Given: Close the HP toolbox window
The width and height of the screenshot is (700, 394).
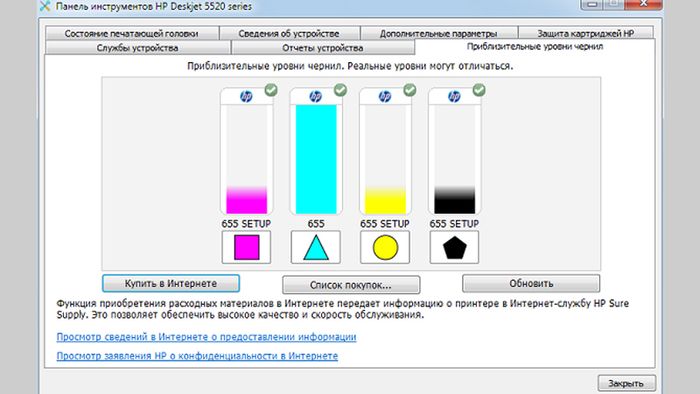Looking at the screenshot, I should pos(643,4).
